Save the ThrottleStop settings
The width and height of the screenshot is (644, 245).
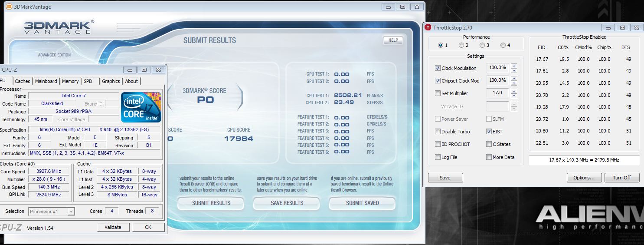pos(445,178)
